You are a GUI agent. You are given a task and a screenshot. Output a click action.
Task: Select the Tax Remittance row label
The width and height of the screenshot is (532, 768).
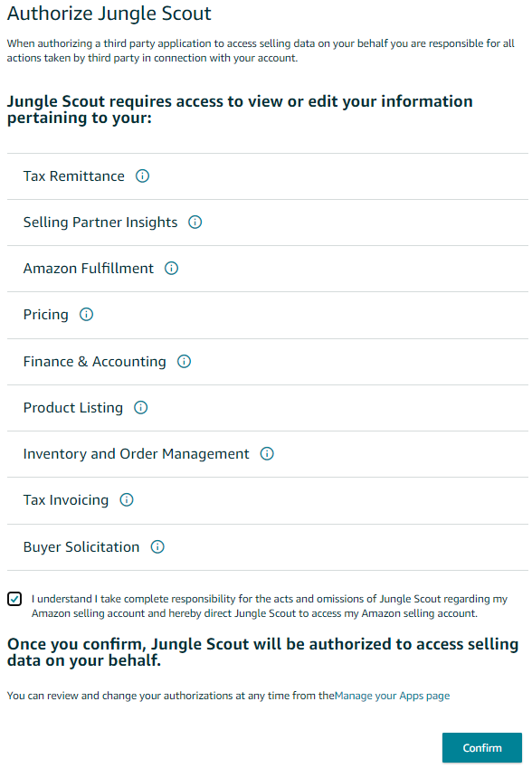(74, 175)
